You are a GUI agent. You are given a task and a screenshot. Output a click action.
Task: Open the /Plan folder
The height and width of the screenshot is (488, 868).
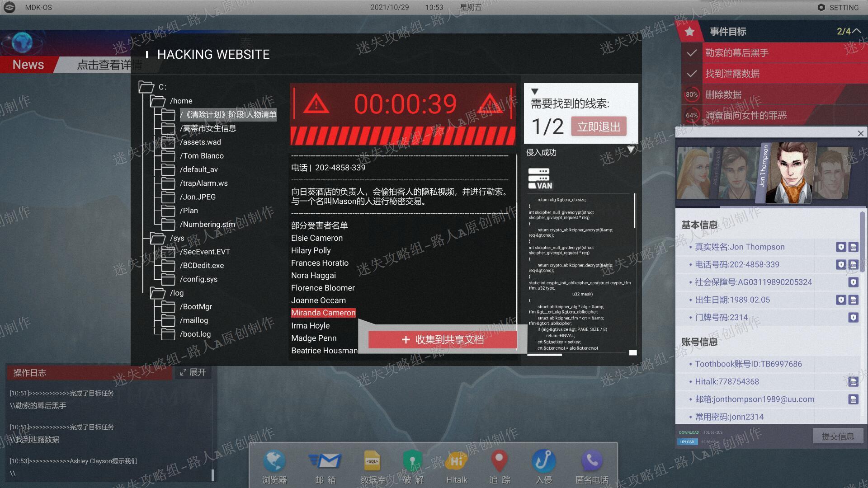pyautogui.click(x=189, y=211)
